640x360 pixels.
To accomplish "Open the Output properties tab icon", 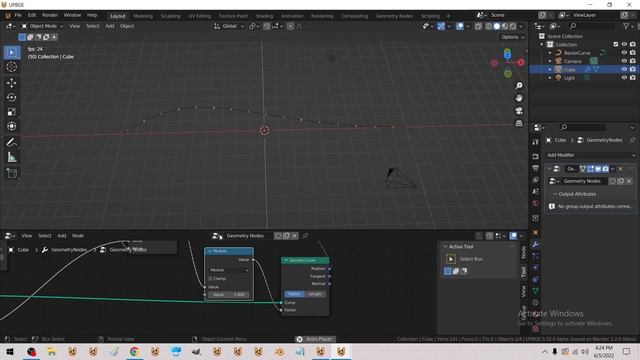I will click(536, 168).
